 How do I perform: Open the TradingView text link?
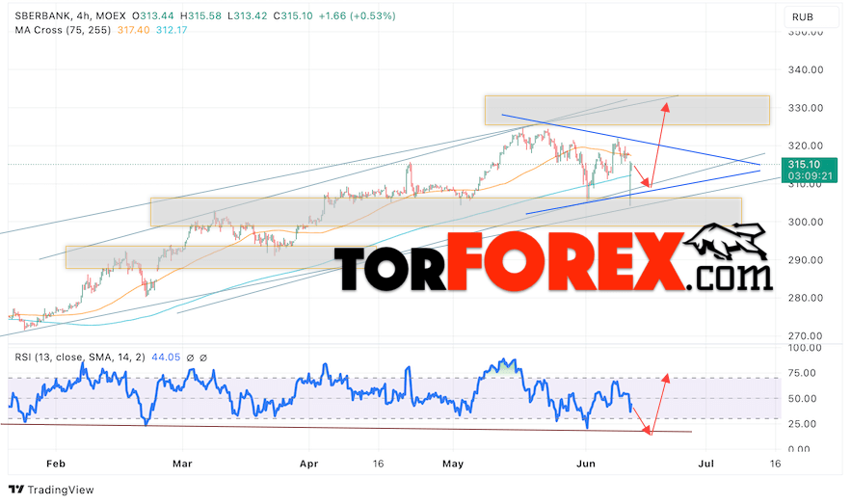coord(61,490)
